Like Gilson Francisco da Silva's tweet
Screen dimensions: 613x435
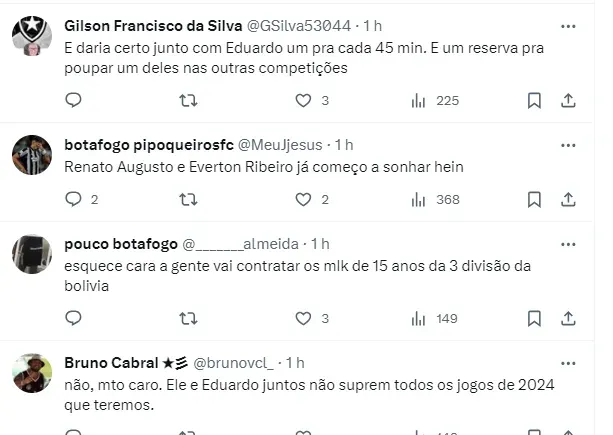(303, 100)
